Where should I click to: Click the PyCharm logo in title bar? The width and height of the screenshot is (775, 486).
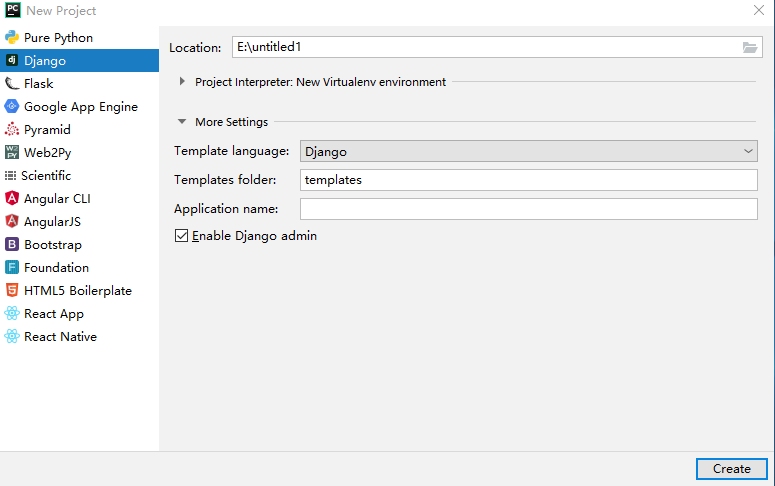click(13, 10)
